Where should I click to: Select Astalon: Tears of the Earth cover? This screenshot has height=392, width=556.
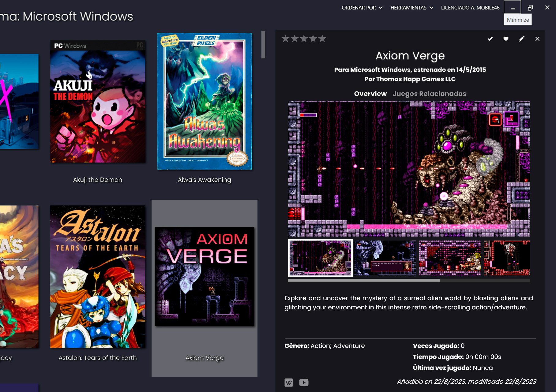98,276
